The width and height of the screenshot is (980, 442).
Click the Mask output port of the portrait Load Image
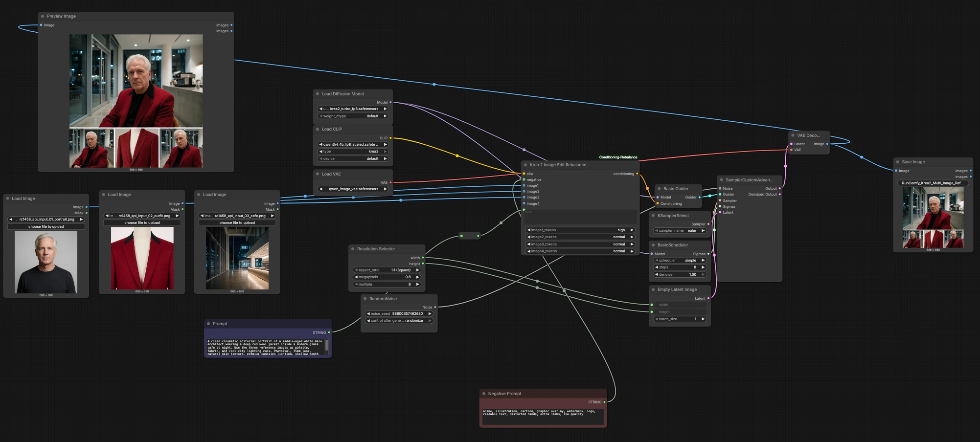(87, 213)
